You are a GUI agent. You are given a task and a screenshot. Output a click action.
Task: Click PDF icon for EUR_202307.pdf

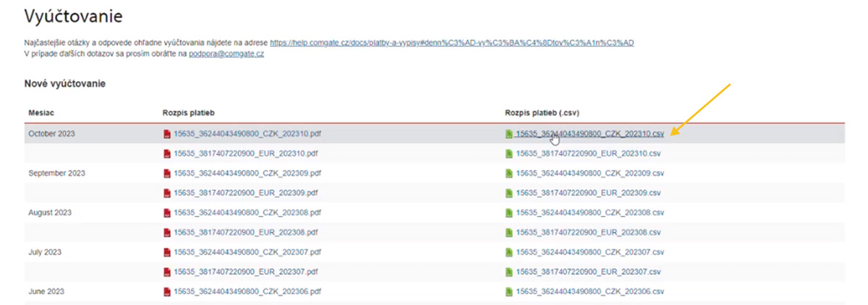pos(168,271)
